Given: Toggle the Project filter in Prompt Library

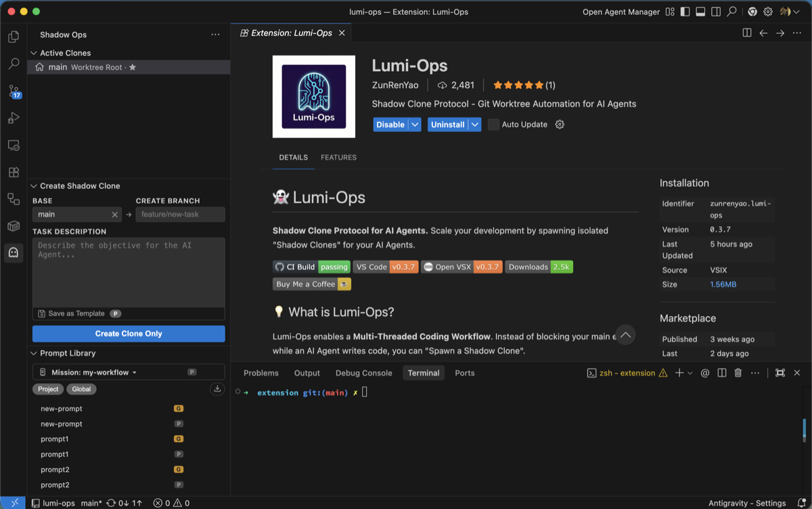Looking at the screenshot, I should point(47,389).
